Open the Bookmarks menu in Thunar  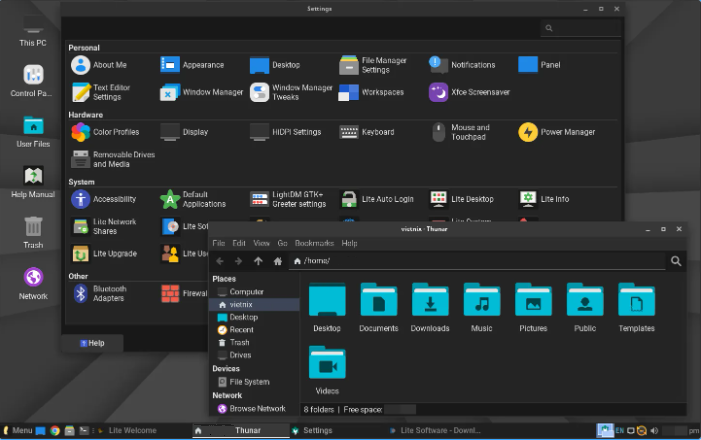(314, 243)
